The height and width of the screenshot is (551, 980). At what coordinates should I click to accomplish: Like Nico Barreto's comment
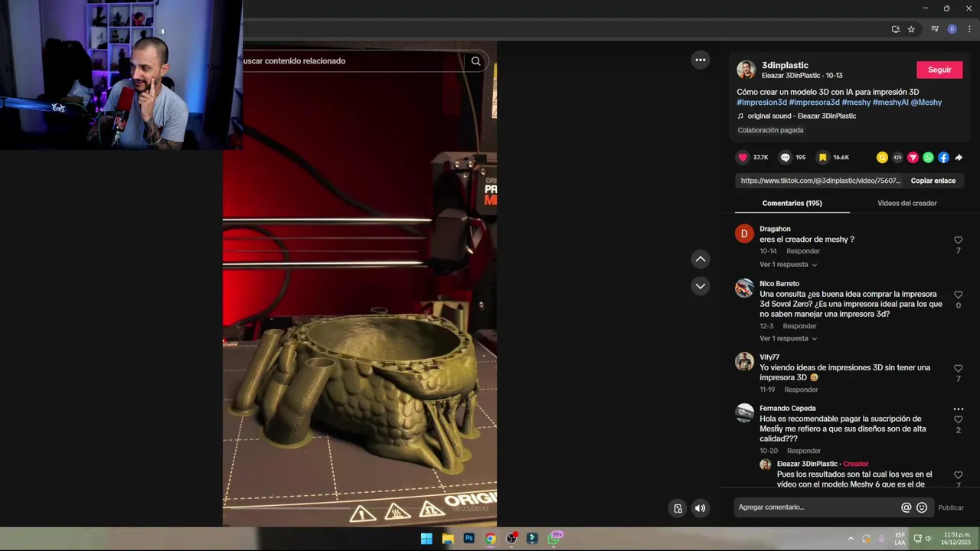958,295
